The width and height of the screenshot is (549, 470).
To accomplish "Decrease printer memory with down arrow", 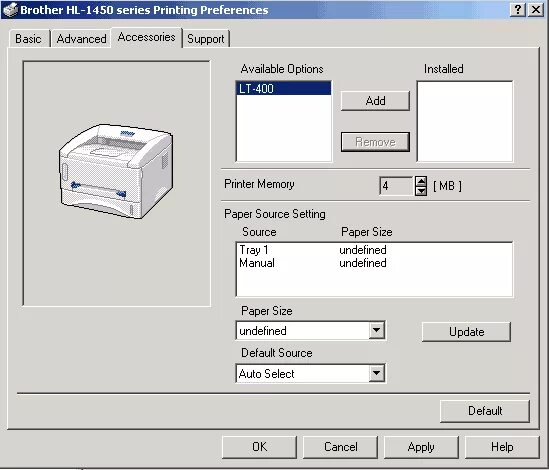I will coord(421,191).
